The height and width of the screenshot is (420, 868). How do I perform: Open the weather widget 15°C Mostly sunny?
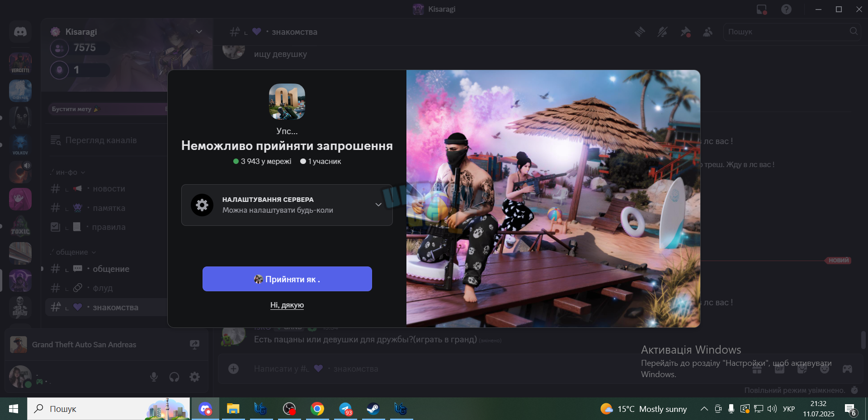coord(643,409)
